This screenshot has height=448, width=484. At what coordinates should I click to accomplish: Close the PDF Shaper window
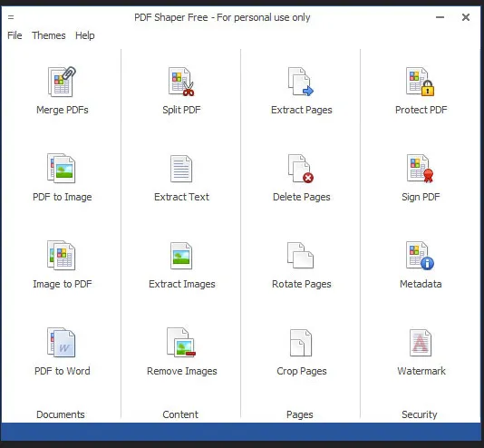click(466, 17)
